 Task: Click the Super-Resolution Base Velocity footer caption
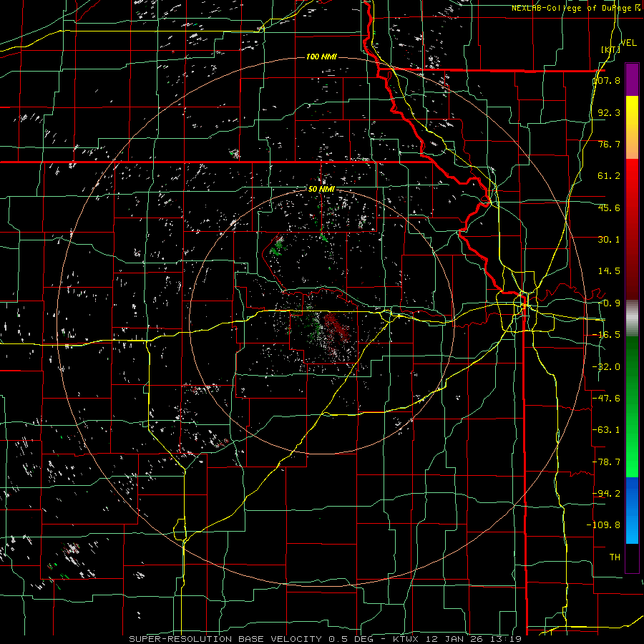[326, 639]
